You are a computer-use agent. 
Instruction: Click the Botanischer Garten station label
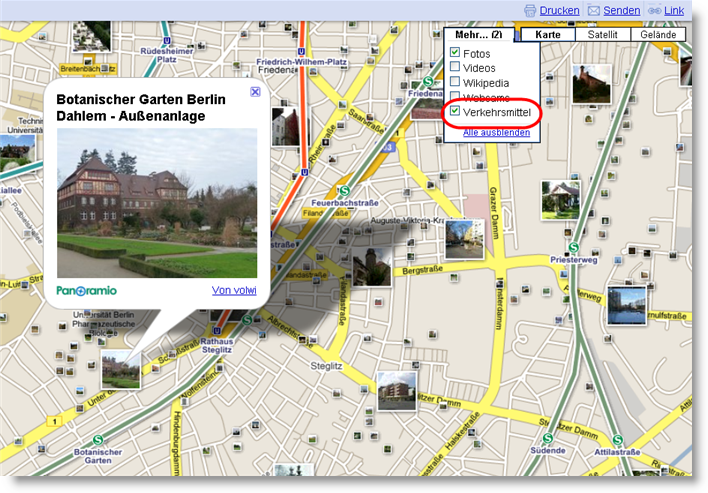click(98, 456)
